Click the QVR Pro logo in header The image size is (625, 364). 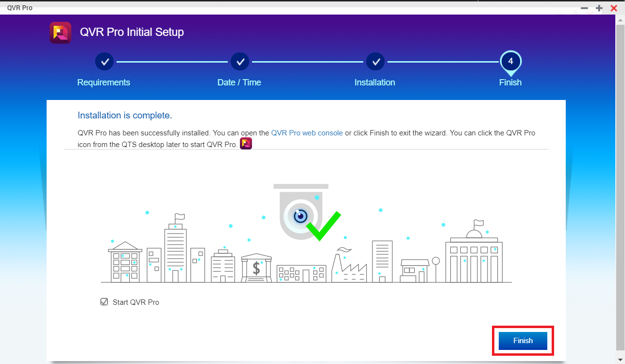click(x=60, y=33)
